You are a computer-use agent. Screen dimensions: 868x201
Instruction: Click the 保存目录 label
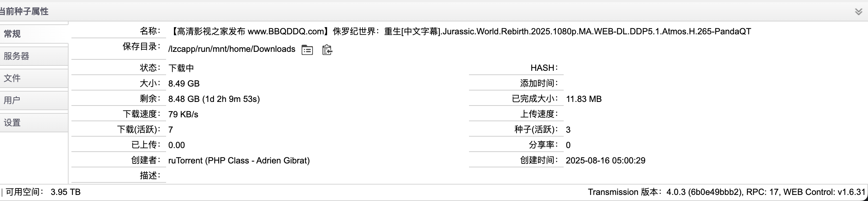(x=141, y=46)
